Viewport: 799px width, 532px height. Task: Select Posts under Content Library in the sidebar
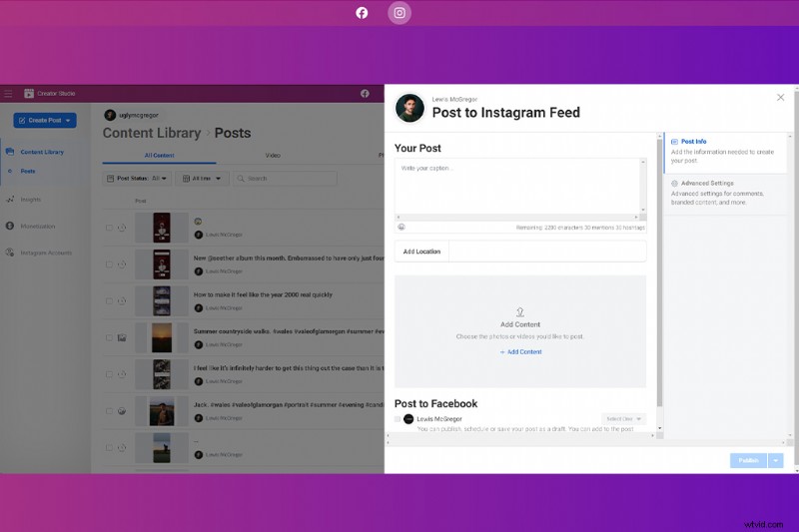tap(28, 171)
